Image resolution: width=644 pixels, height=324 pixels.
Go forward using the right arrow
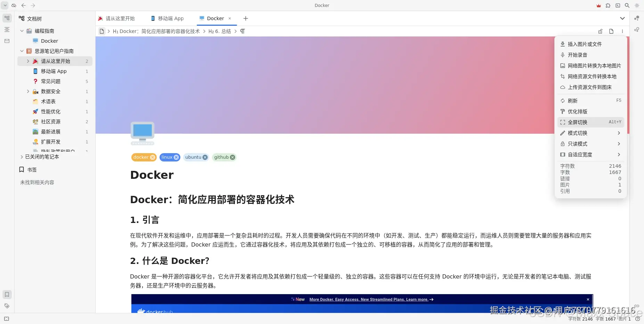coord(33,6)
